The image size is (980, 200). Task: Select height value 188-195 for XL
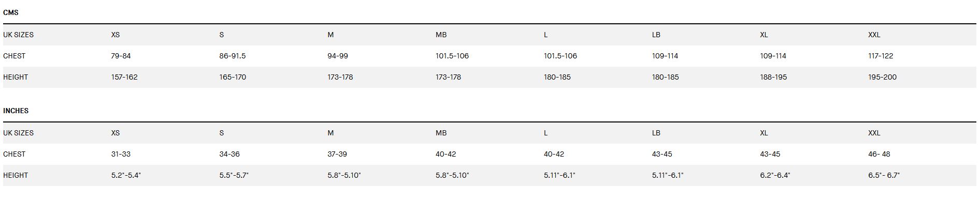pos(773,77)
